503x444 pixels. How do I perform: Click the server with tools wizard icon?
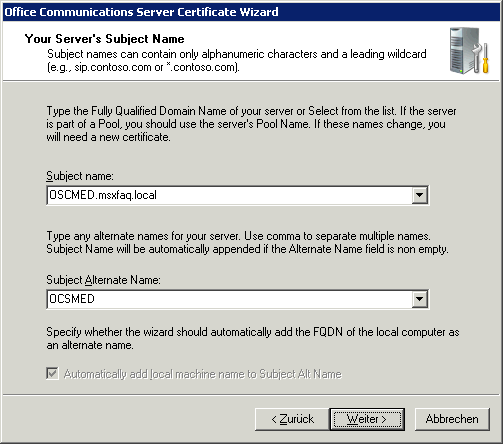[469, 51]
